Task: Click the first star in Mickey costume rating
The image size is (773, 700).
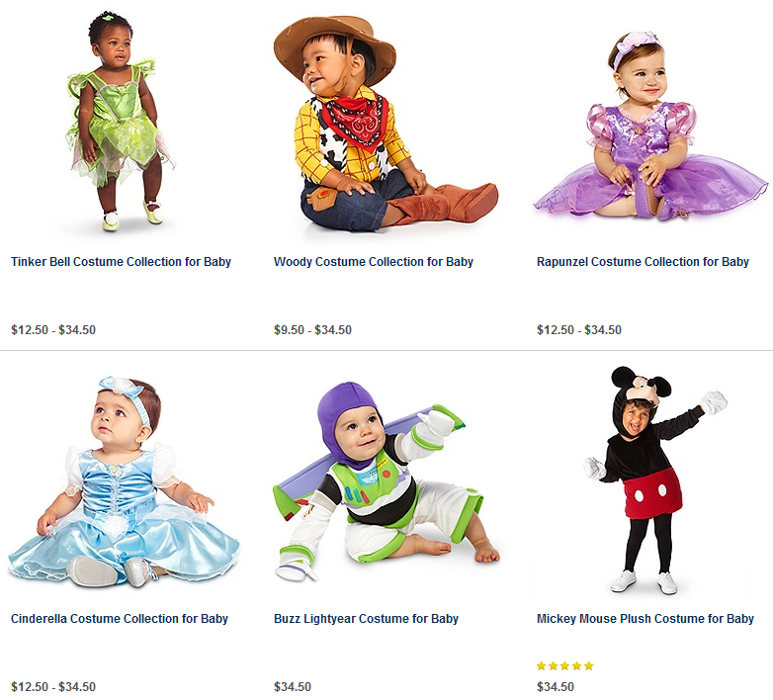Action: [x=542, y=665]
